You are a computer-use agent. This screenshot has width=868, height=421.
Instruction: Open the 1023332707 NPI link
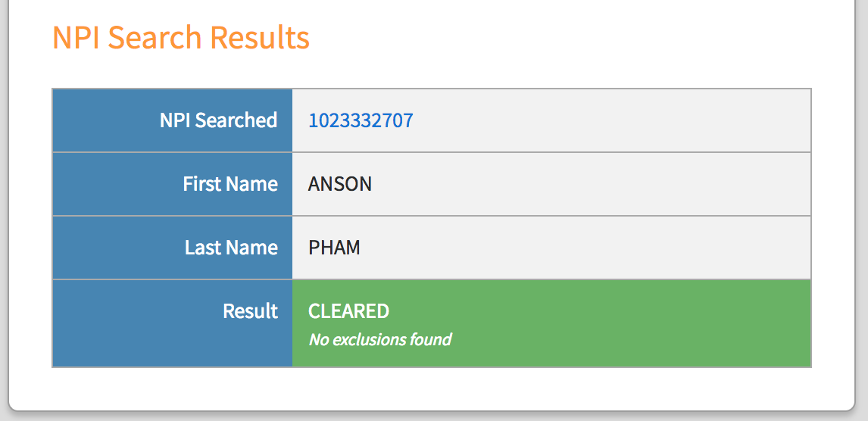[361, 120]
